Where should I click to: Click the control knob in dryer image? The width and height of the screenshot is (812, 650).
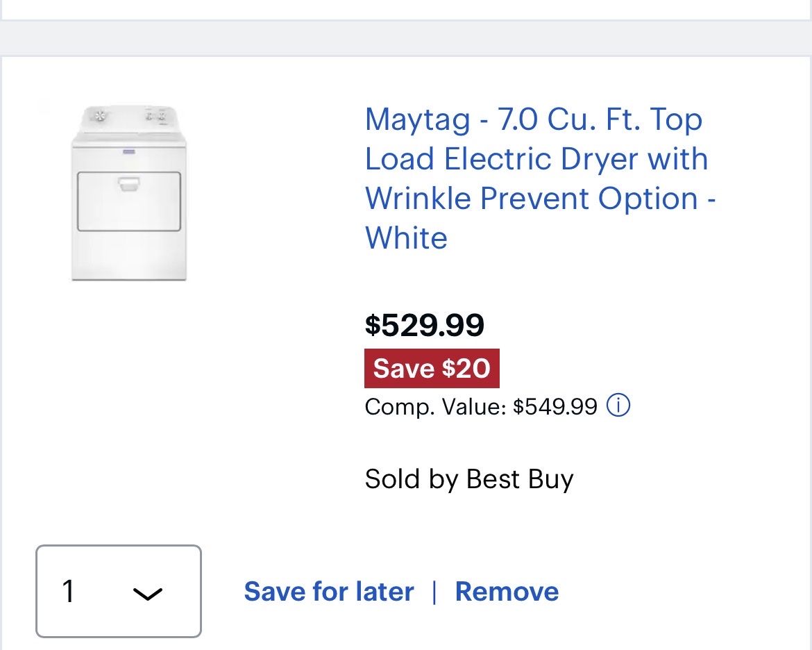coord(100,116)
